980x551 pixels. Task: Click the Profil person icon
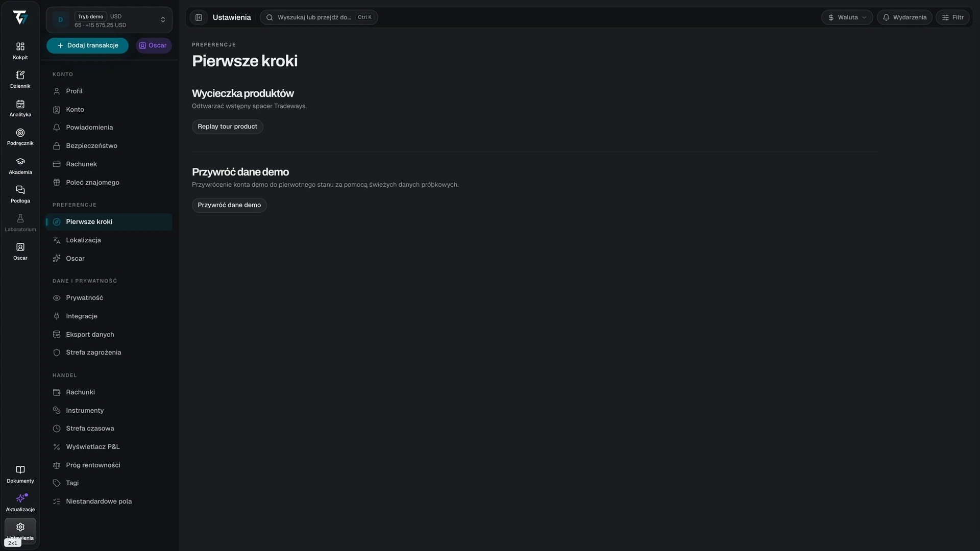click(57, 91)
